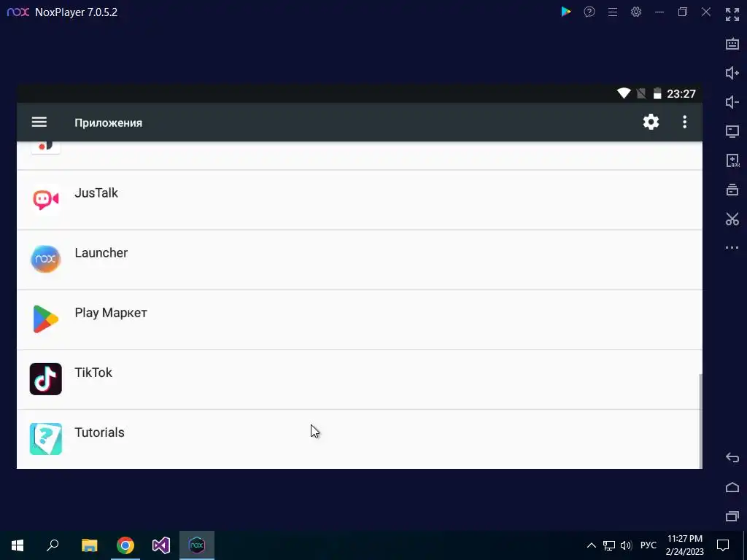Install APK using sidebar icon

(732, 160)
